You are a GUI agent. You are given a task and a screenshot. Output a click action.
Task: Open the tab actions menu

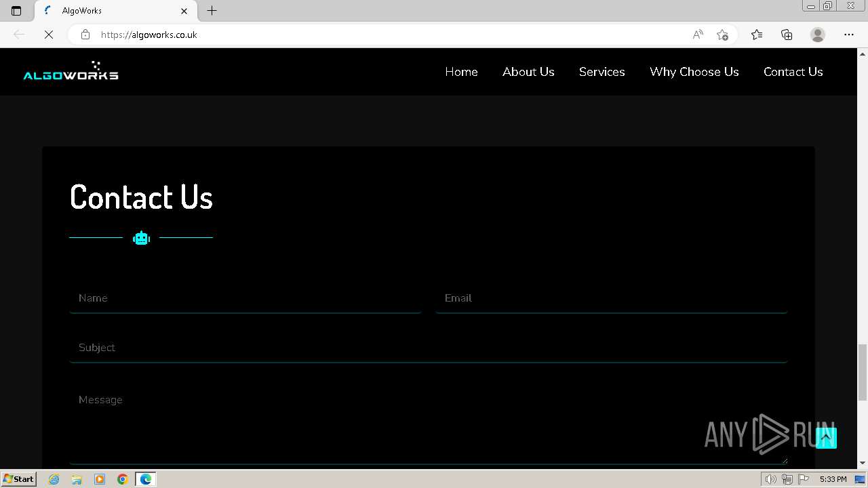point(16,11)
